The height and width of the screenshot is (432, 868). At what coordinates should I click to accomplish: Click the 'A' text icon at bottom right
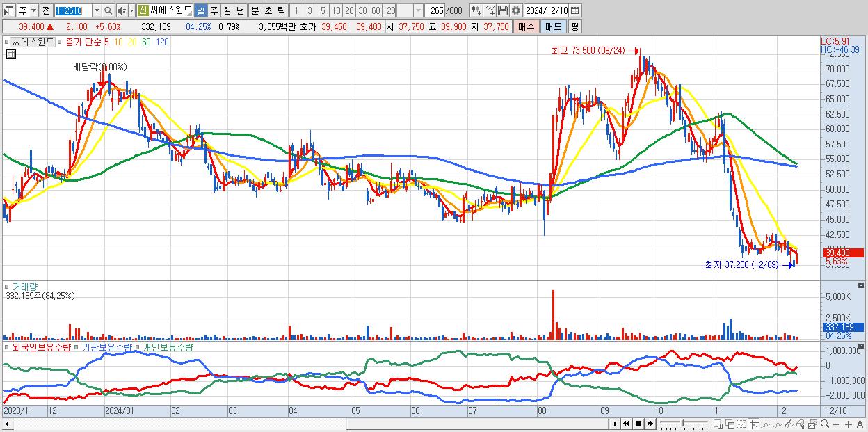pos(860,424)
